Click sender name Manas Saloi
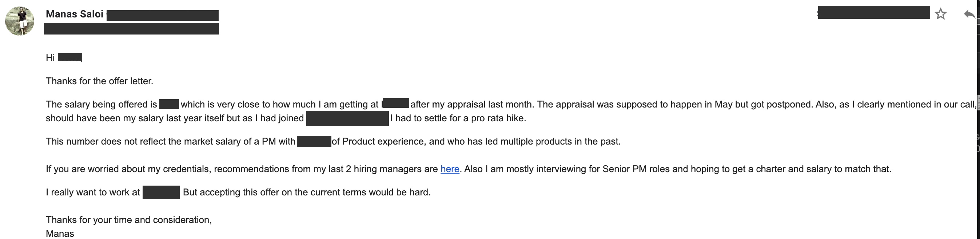 click(x=75, y=14)
